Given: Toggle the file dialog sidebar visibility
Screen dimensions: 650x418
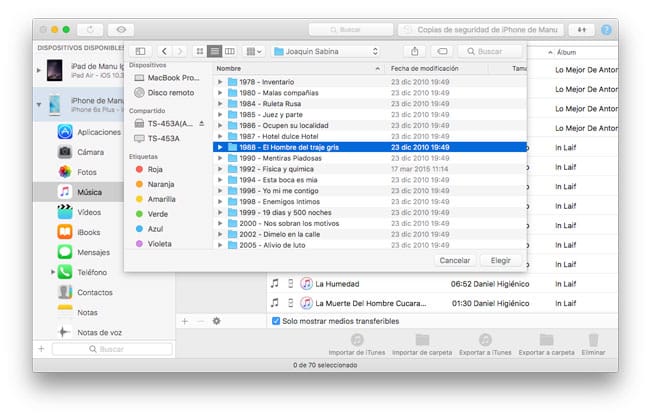Looking at the screenshot, I should point(140,50).
